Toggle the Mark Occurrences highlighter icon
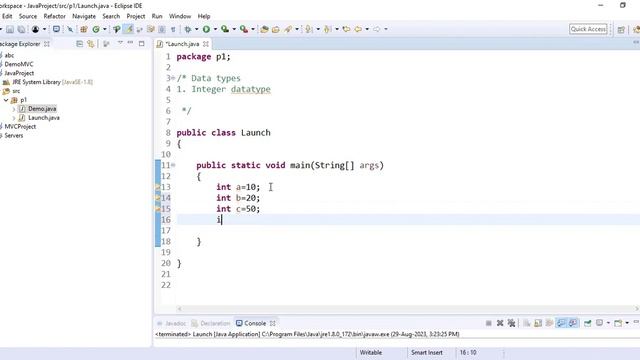The height and width of the screenshot is (360, 640). click(128, 29)
